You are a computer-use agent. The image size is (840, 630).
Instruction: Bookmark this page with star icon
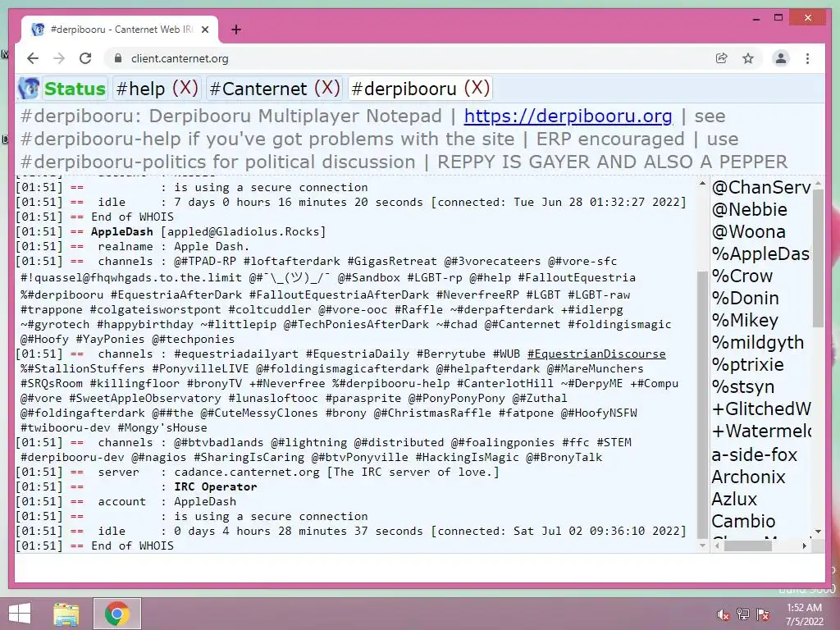748,58
